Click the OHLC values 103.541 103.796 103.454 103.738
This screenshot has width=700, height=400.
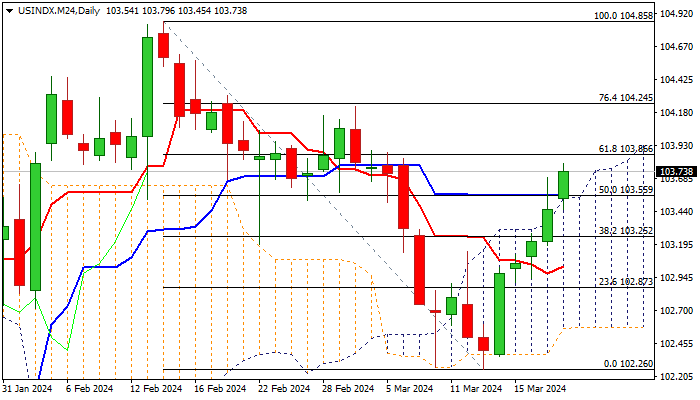(176, 11)
